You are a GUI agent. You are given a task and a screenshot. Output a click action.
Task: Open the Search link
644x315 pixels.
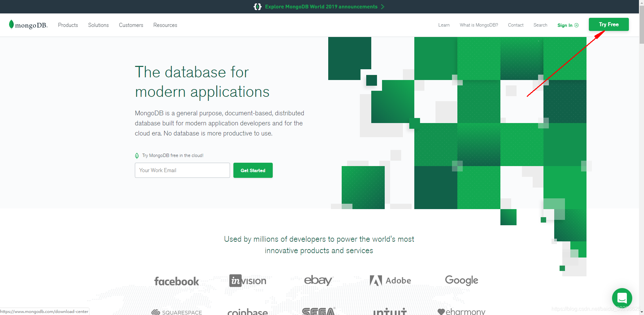pos(540,25)
